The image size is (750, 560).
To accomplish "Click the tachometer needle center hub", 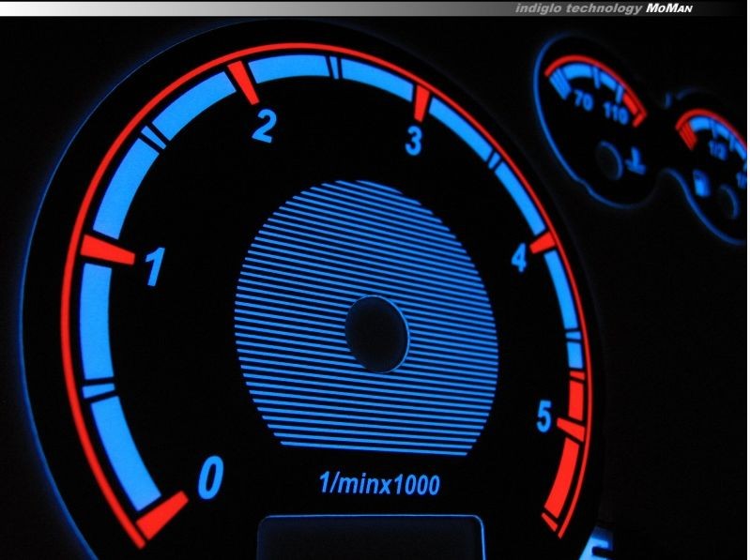I will (377, 334).
